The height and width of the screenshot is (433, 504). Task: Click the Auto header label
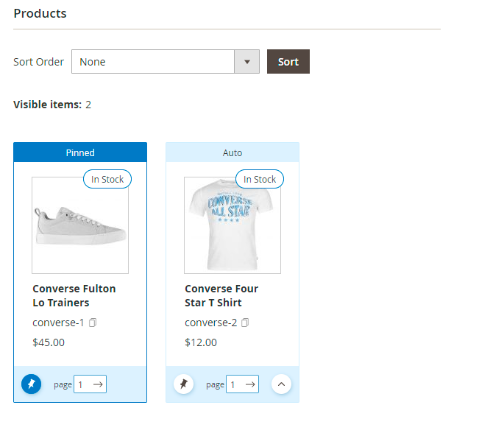point(233,152)
